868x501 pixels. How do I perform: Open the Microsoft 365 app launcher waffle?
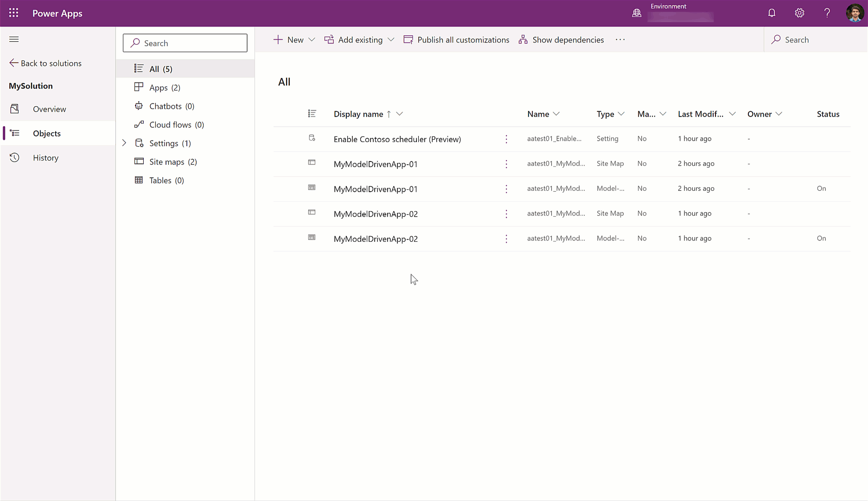pos(13,13)
